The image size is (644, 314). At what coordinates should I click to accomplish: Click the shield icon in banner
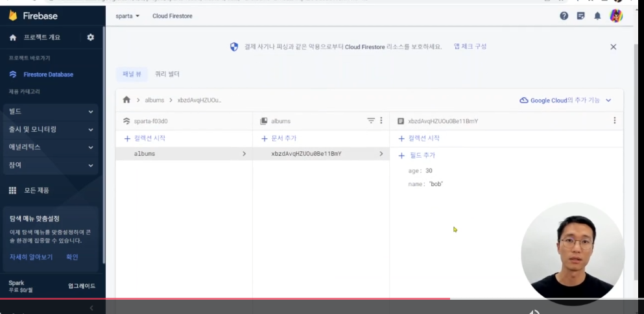234,47
